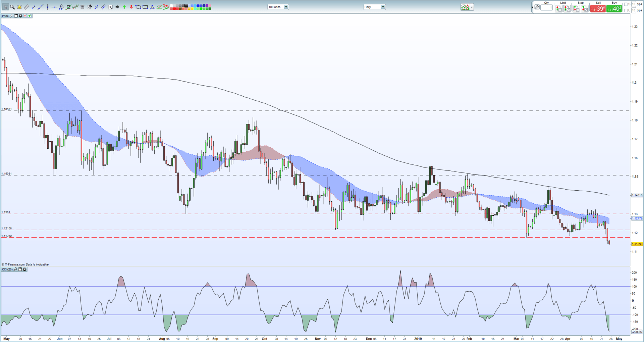Select the long trend line tool
644x342 pixels.
coord(41,7)
